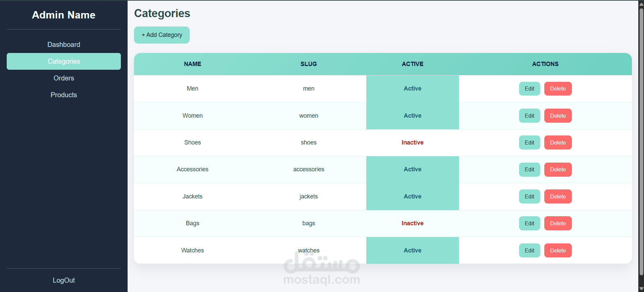Click the NAME column header
This screenshot has width=644, height=292.
(x=192, y=64)
